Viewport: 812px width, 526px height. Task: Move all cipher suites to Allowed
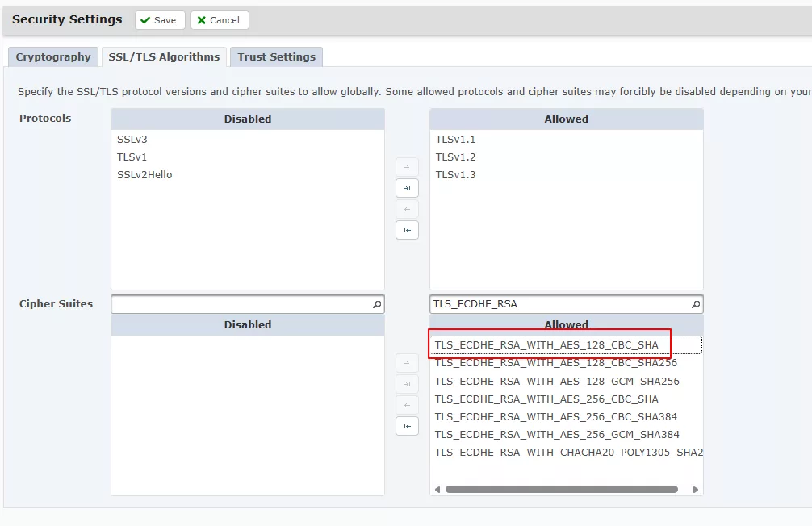pyautogui.click(x=407, y=384)
